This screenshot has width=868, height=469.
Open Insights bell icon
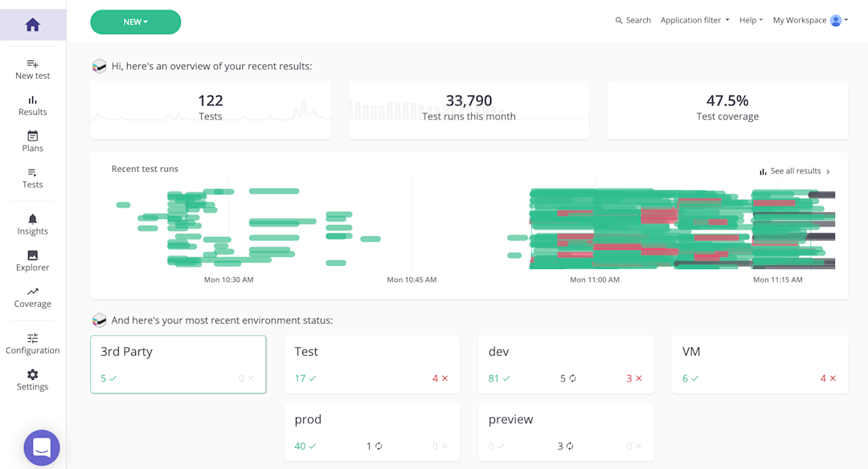(33, 219)
